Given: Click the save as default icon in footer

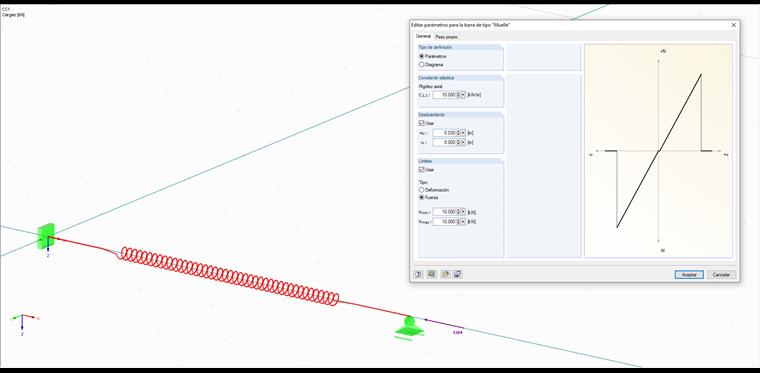Looking at the screenshot, I should click(x=458, y=274).
